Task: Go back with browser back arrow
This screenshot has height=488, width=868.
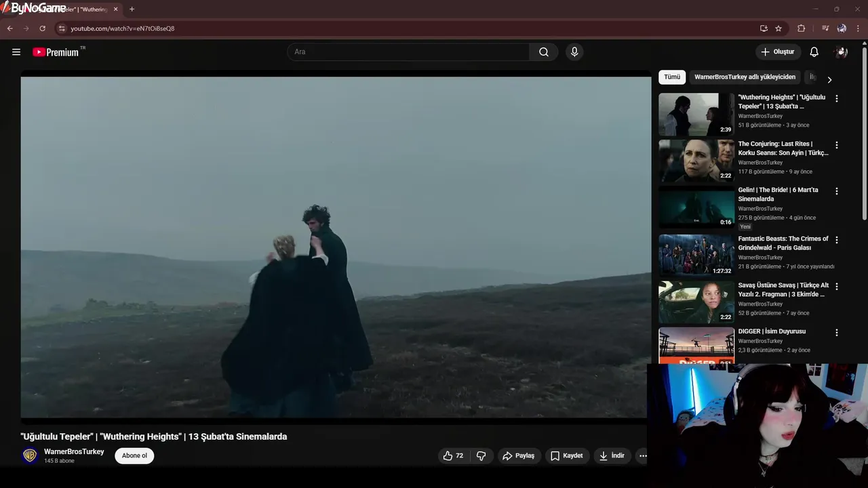Action: (9, 28)
